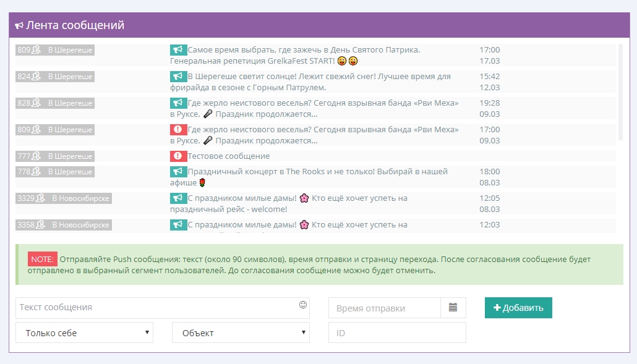Image resolution: width=637 pixels, height=364 pixels.
Task: Open emoji picker in message text field
Action: (302, 305)
